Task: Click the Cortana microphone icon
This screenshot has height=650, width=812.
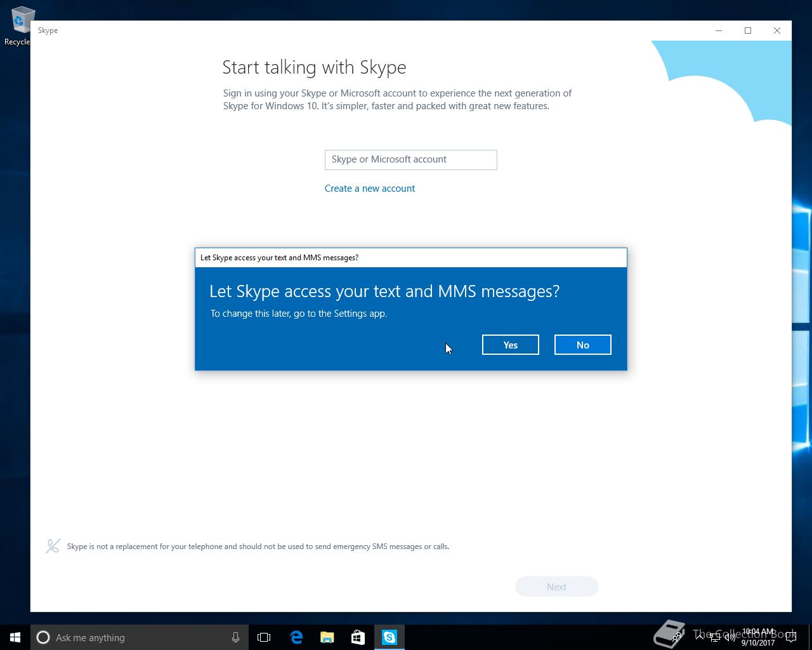Action: coord(235,637)
